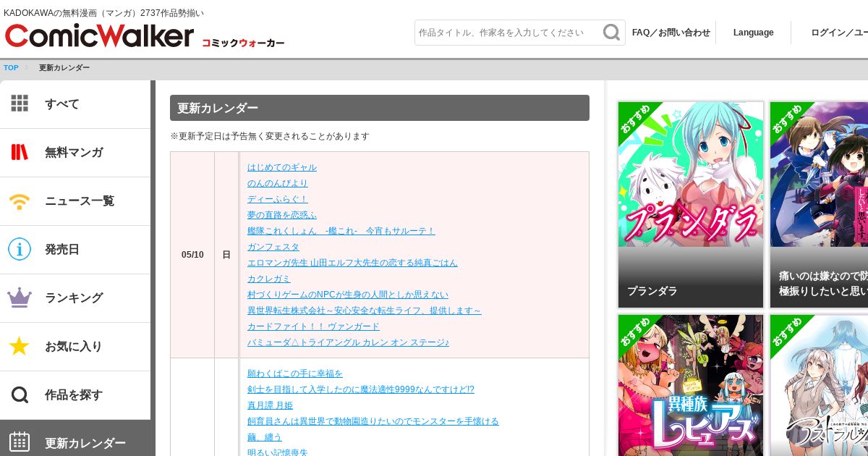
Task: Open the FAQ／お問い合わせ link
Action: pos(671,33)
